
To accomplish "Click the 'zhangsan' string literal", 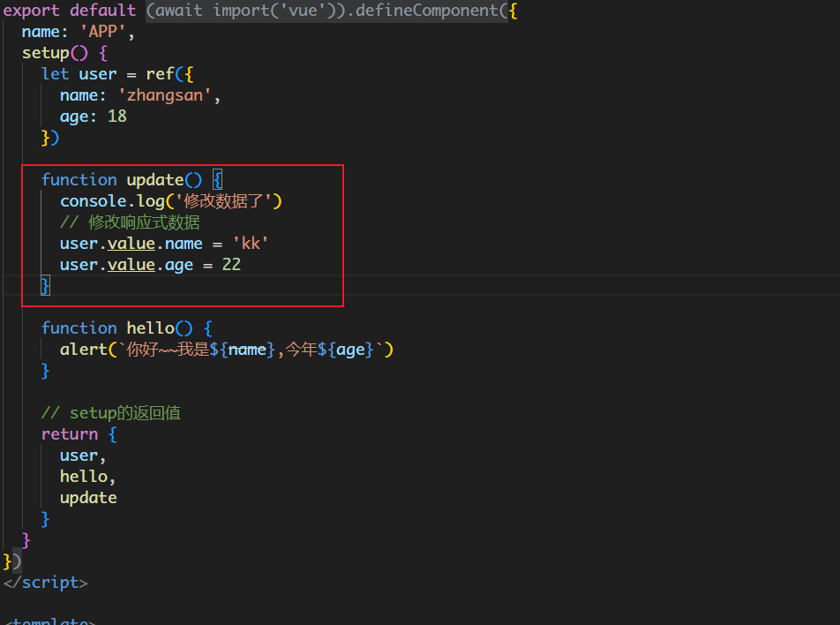I will click(165, 95).
